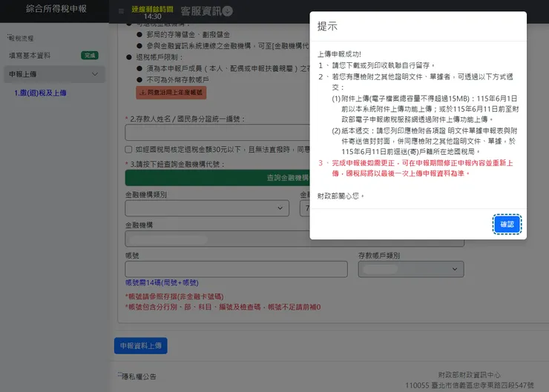Open the 金融機構類別 dropdown

tap(207, 208)
